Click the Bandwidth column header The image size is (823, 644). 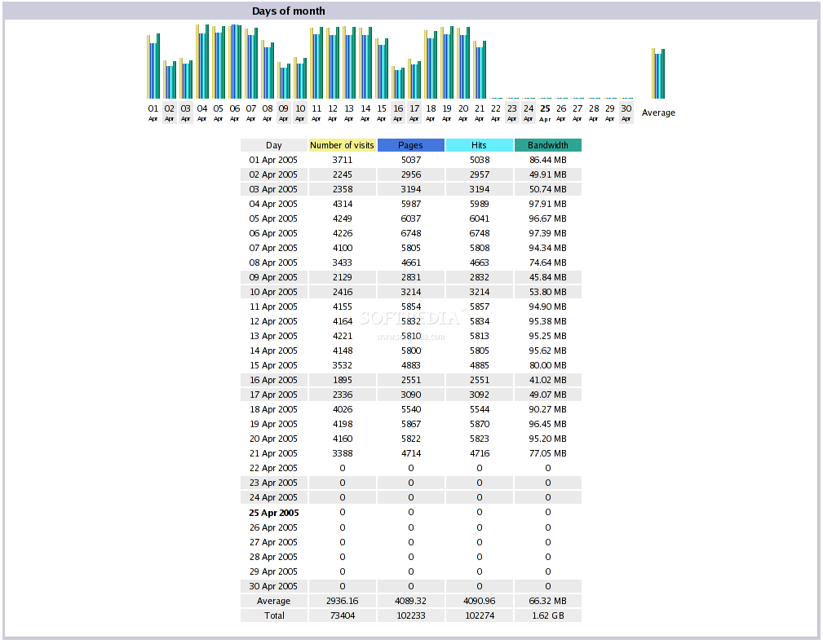point(547,145)
